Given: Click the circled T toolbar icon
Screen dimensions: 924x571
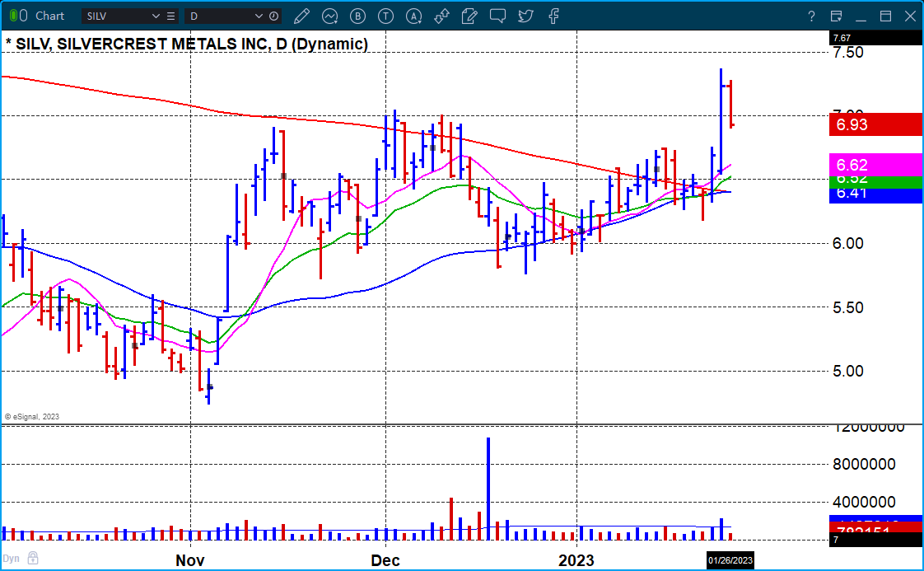Looking at the screenshot, I should pyautogui.click(x=386, y=16).
